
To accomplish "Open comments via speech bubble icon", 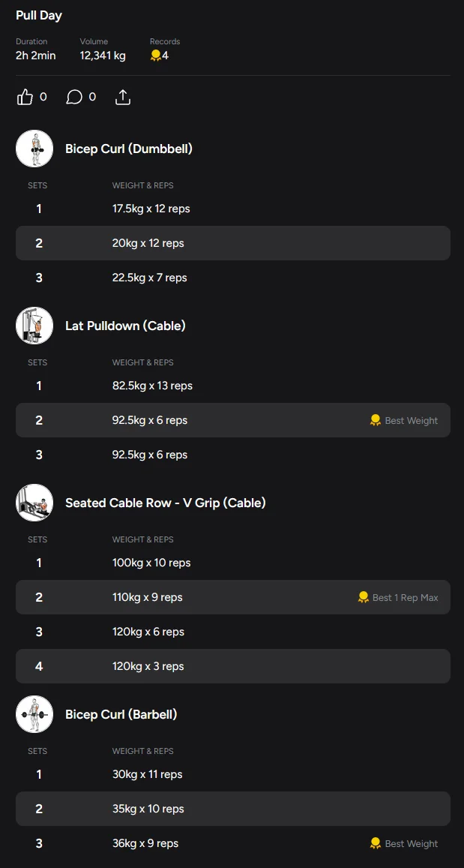I will click(x=74, y=98).
